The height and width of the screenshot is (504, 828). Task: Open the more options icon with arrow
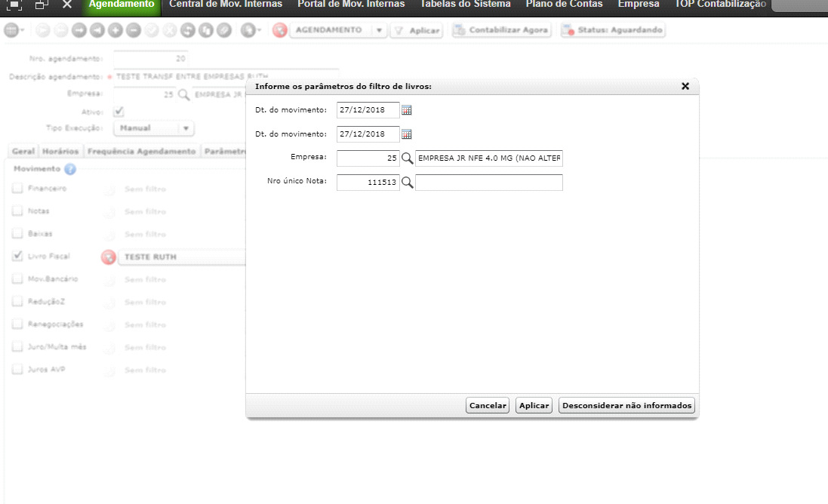(251, 31)
